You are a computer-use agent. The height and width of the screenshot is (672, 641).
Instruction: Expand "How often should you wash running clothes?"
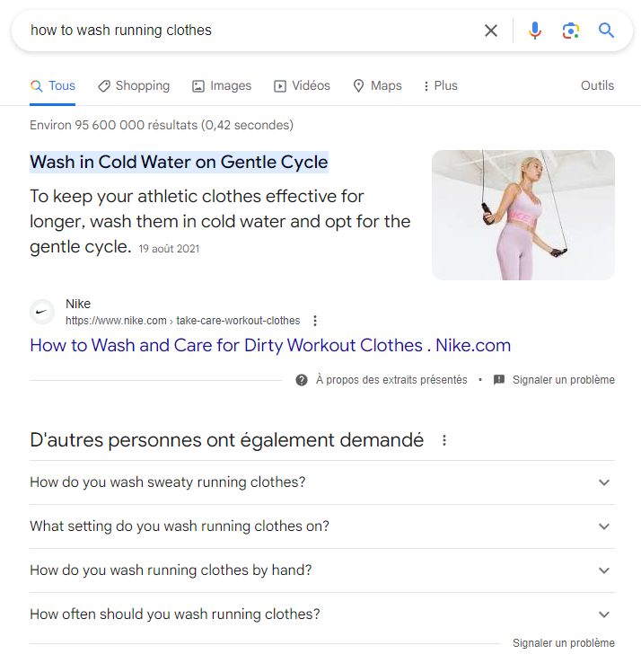604,615
